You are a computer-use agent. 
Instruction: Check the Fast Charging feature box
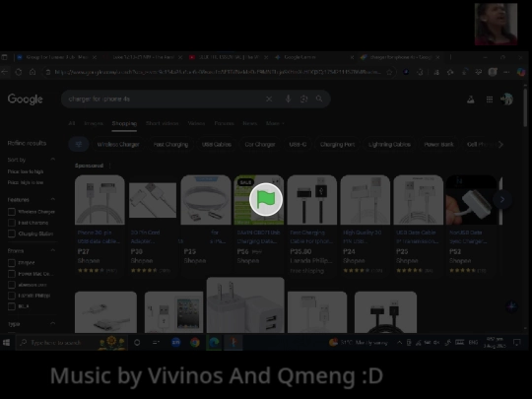(12, 223)
